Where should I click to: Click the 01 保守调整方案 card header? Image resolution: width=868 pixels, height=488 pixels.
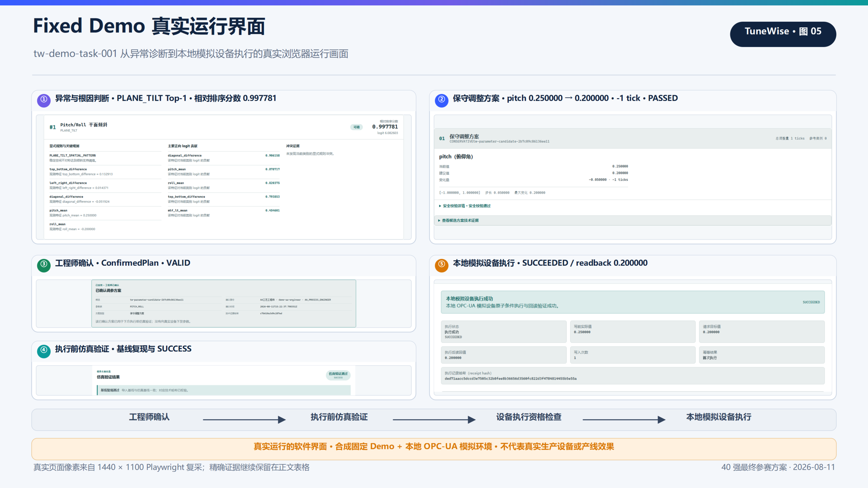633,138
